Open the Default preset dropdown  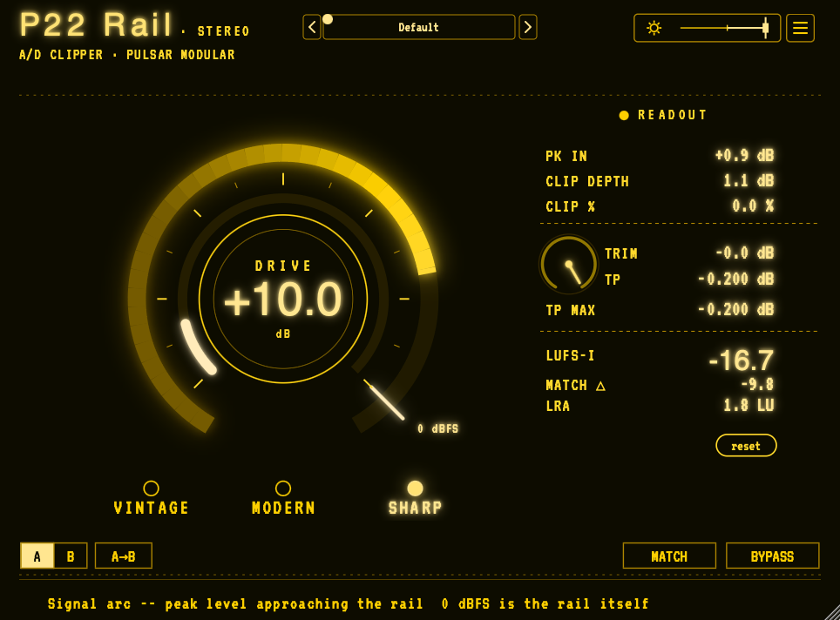(419, 27)
